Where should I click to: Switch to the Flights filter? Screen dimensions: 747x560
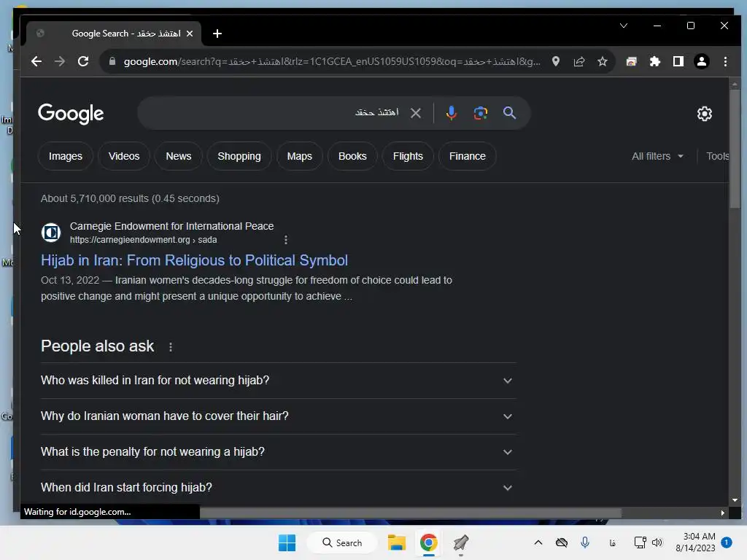[x=408, y=156]
